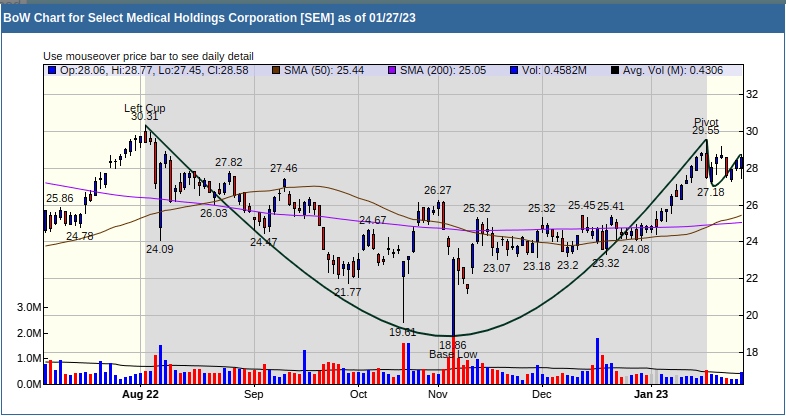
Task: Click the 30.31 left cup price label
Action: [x=144, y=117]
